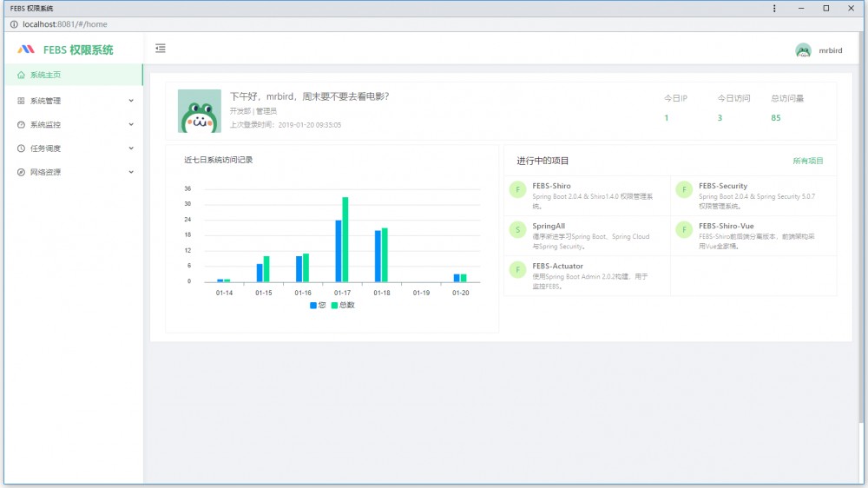868x488 pixels.
Task: Click the 进行中的项目 heading
Action: pyautogui.click(x=542, y=161)
